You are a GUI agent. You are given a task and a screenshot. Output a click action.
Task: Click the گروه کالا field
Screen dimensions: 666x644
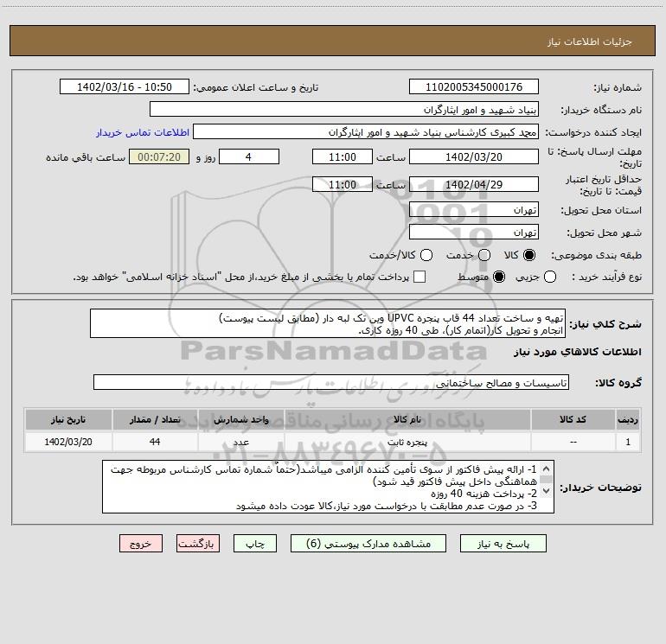pyautogui.click(x=331, y=382)
